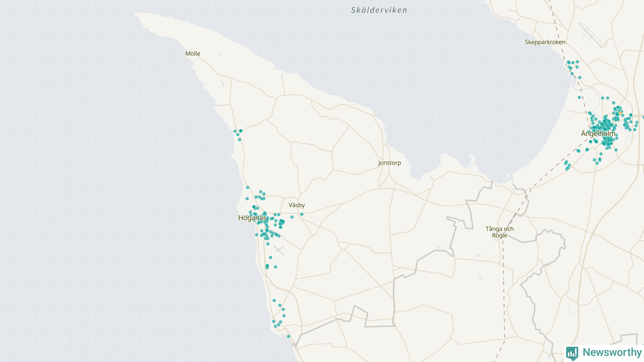Image resolution: width=644 pixels, height=362 pixels.
Task: Click single marker left of Väsby marker
Action: pos(292,217)
